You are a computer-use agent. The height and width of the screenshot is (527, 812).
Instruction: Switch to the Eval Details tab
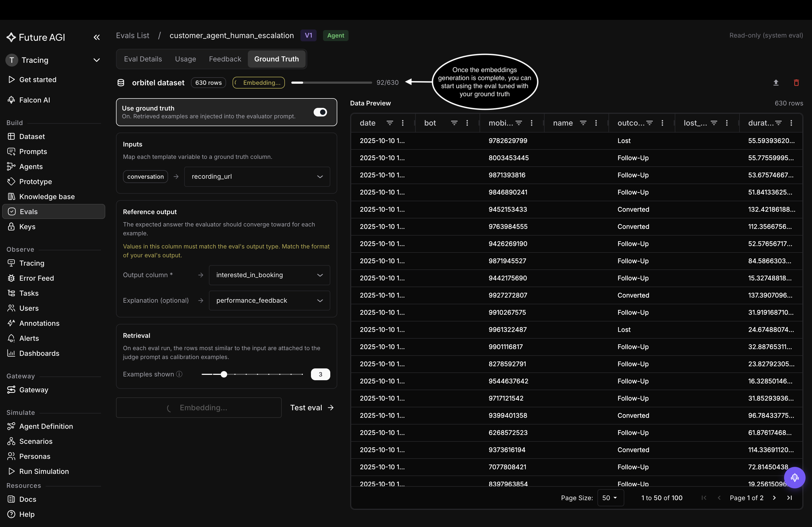coord(143,59)
